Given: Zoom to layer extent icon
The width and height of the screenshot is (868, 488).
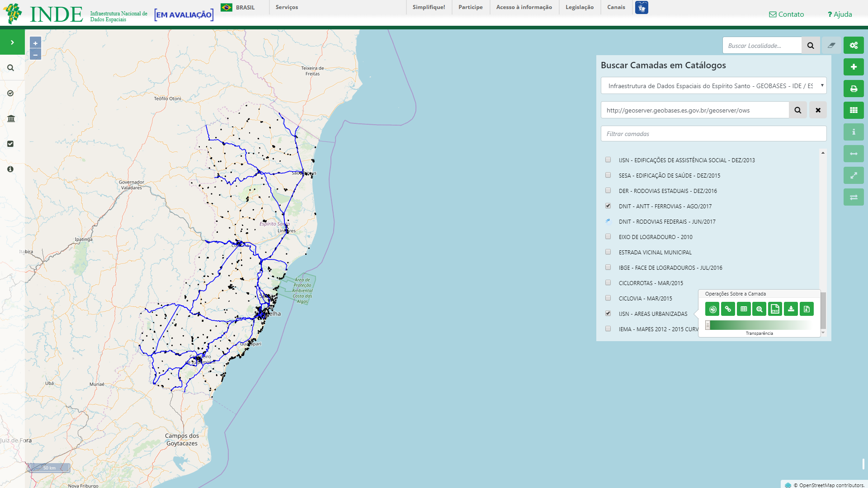Looking at the screenshot, I should pos(759,309).
